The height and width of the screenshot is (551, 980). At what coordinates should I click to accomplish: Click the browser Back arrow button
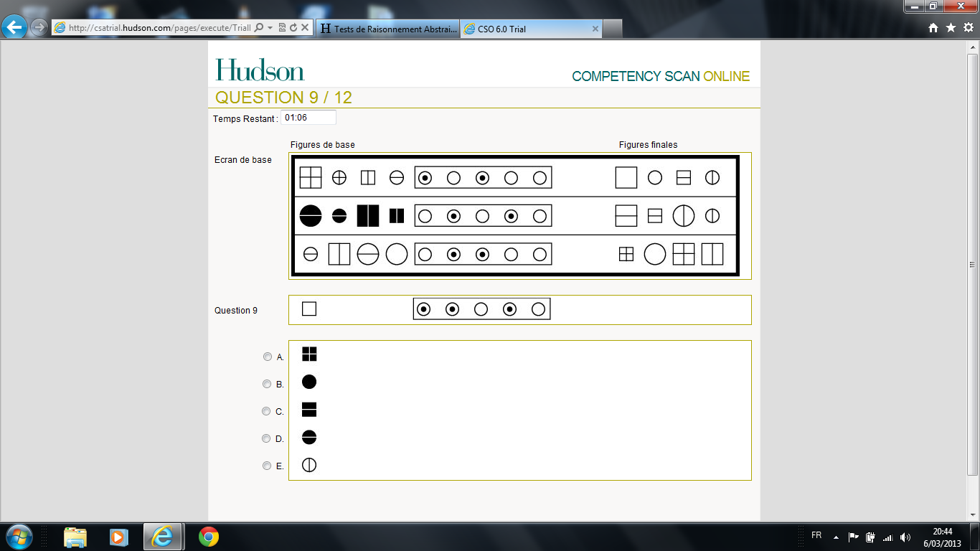14,28
